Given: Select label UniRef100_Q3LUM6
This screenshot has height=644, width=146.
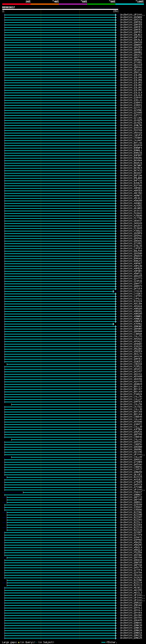Looking at the screenshot, I should (x=131, y=75).
